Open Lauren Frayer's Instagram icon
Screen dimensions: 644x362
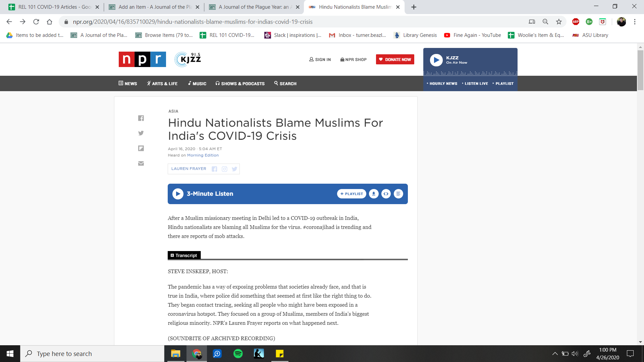[224, 169]
